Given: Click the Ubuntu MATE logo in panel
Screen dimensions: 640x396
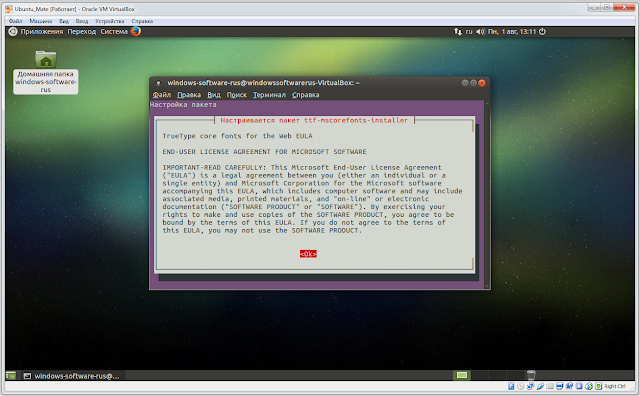Looking at the screenshot, I should 13,31.
